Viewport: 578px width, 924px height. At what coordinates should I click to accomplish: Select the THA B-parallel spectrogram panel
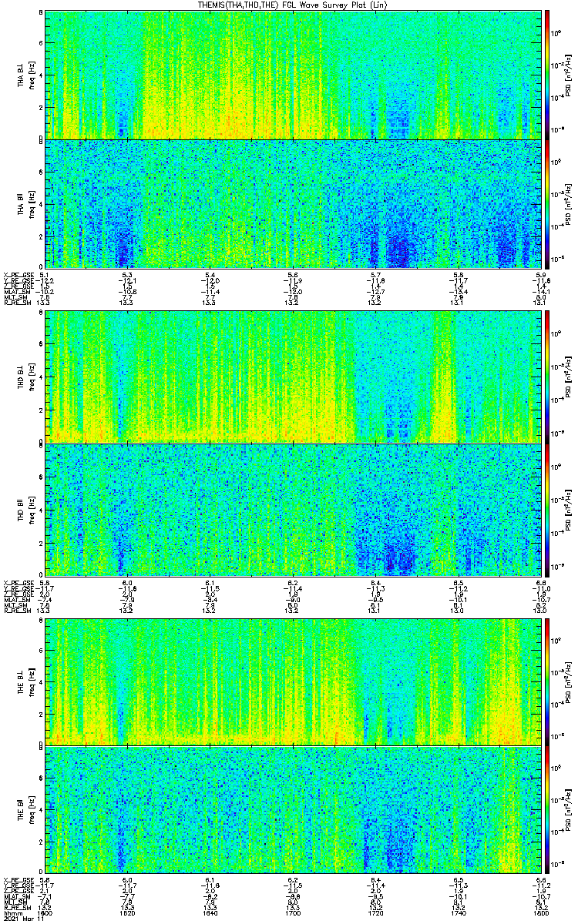click(294, 203)
